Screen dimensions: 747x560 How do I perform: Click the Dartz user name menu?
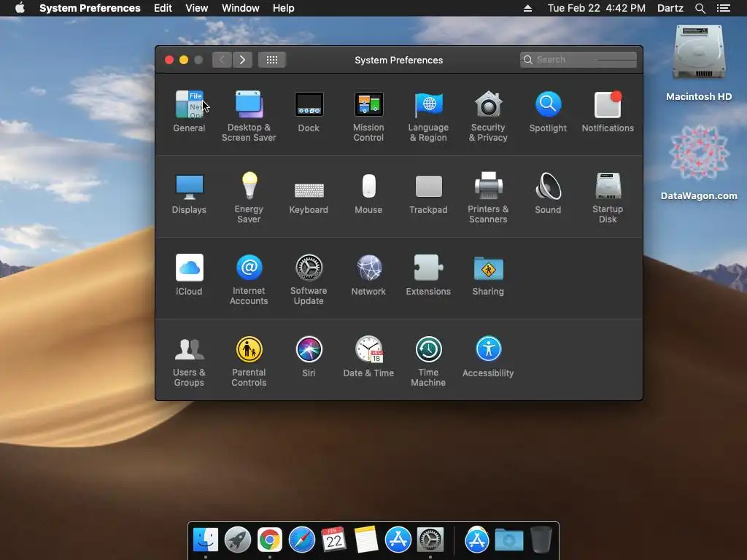670,8
